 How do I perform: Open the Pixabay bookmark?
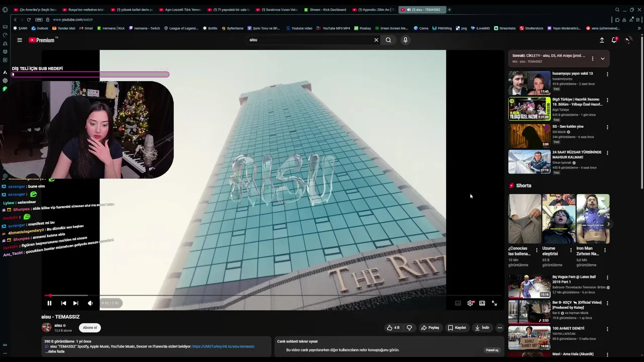[x=362, y=28]
